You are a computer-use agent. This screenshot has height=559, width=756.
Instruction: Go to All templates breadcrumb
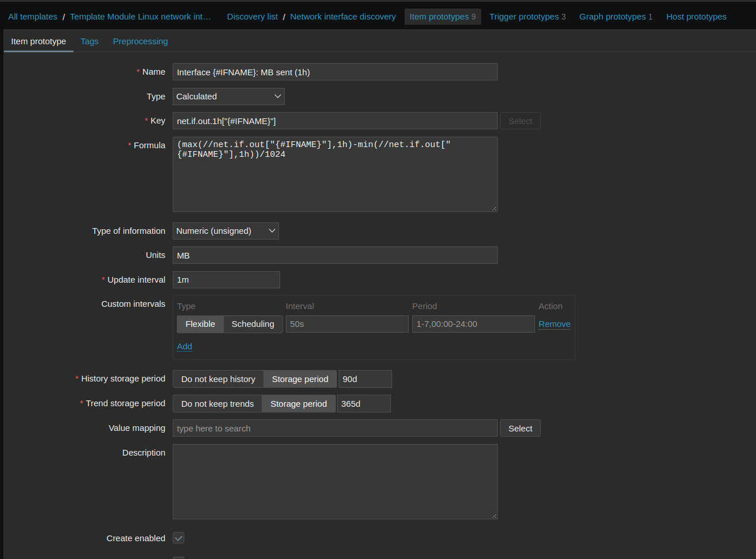pos(33,17)
